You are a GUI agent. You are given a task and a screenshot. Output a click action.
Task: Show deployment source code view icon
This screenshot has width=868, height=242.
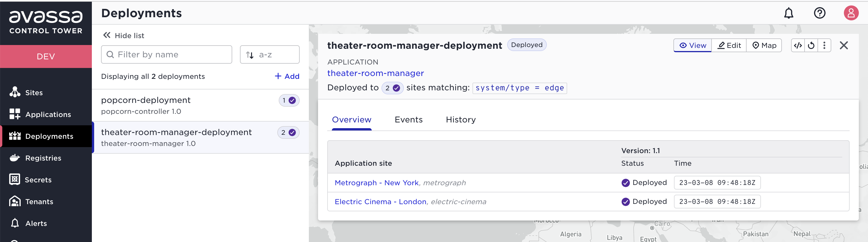[798, 45]
